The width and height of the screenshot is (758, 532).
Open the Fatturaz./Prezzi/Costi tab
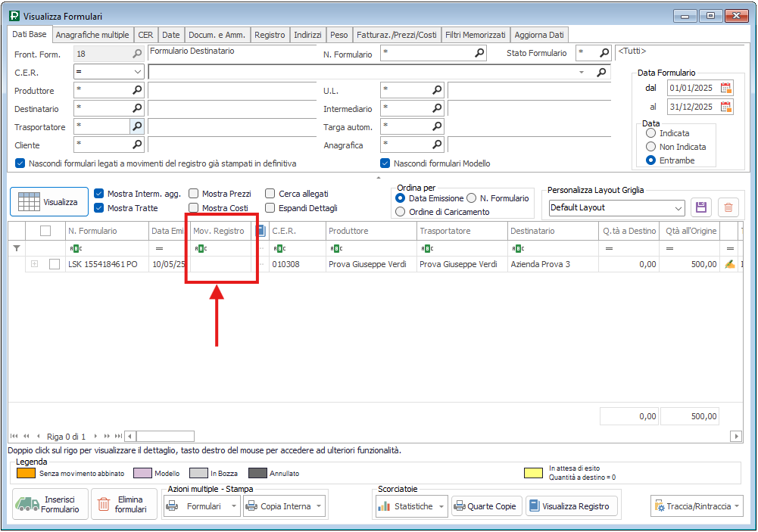pyautogui.click(x=397, y=35)
